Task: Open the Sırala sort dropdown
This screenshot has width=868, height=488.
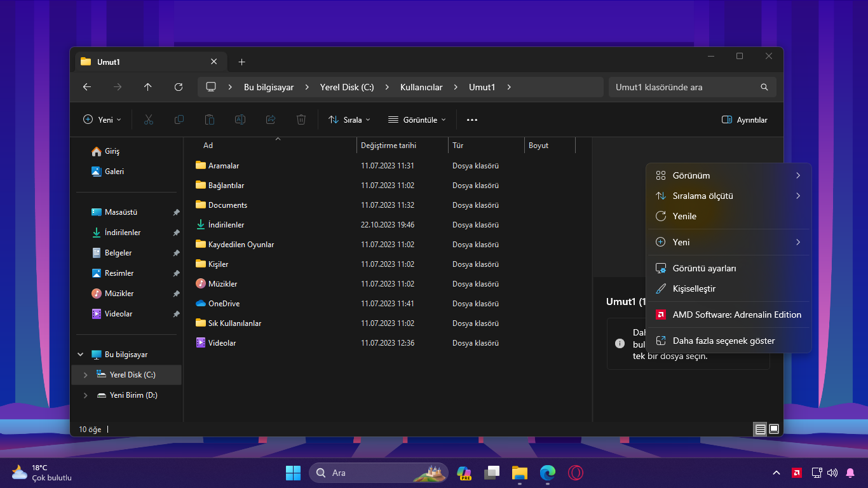Action: 349,119
